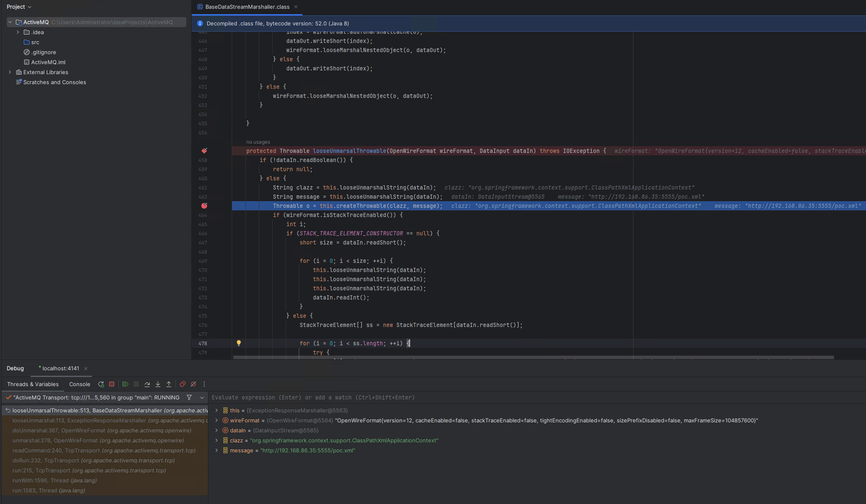866x504 pixels.
Task: Click the Step Into icon
Action: [158, 384]
